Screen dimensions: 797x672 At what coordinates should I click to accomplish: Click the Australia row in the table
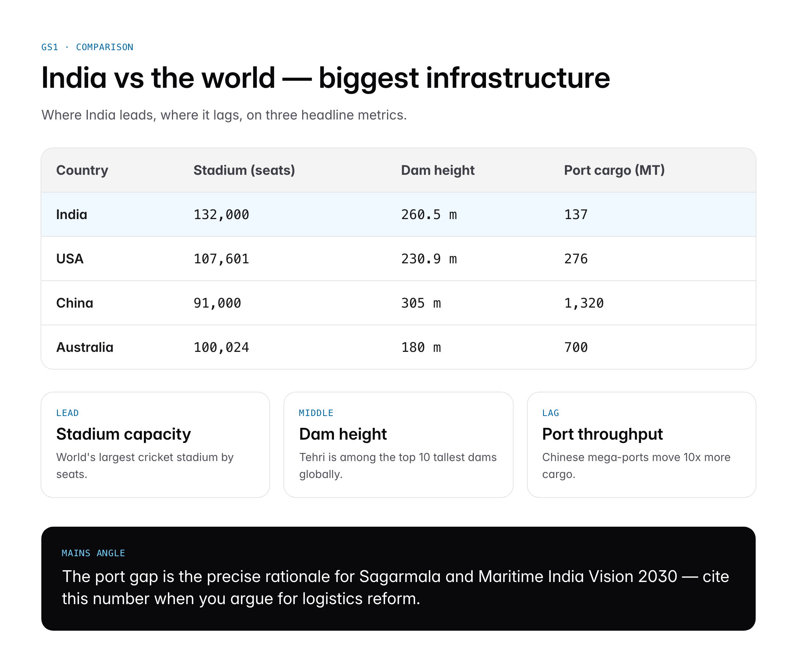point(398,347)
